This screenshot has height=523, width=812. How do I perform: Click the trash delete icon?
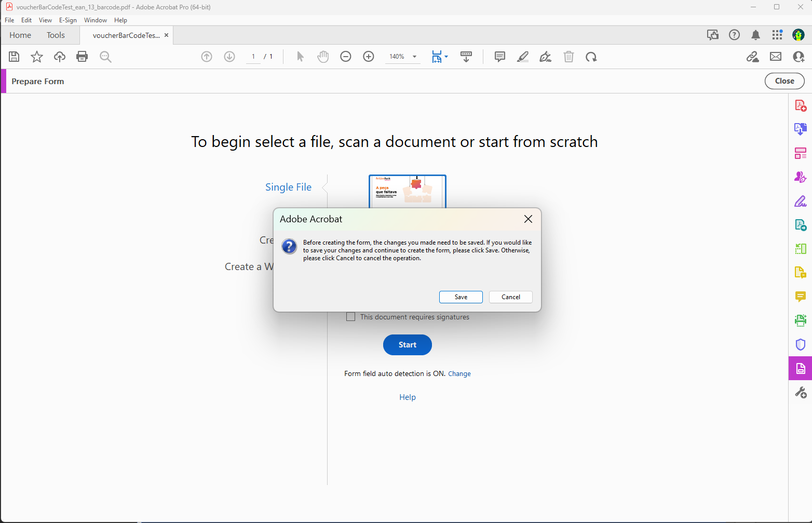pyautogui.click(x=568, y=57)
